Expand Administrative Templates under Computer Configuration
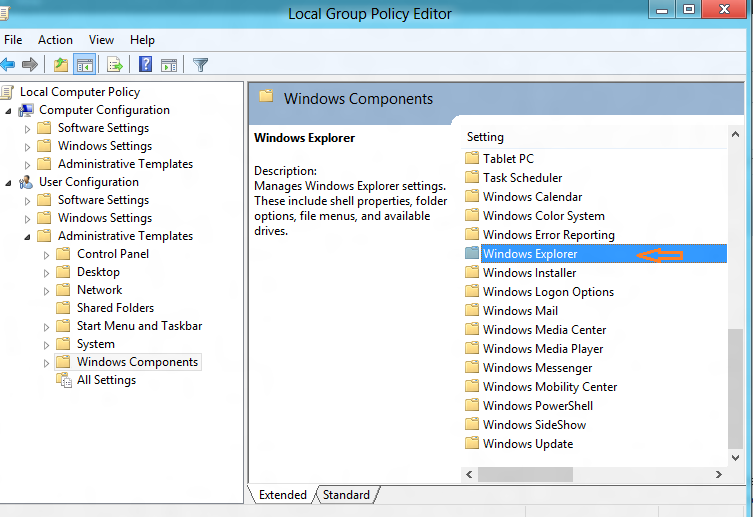The image size is (753, 517). (x=27, y=165)
